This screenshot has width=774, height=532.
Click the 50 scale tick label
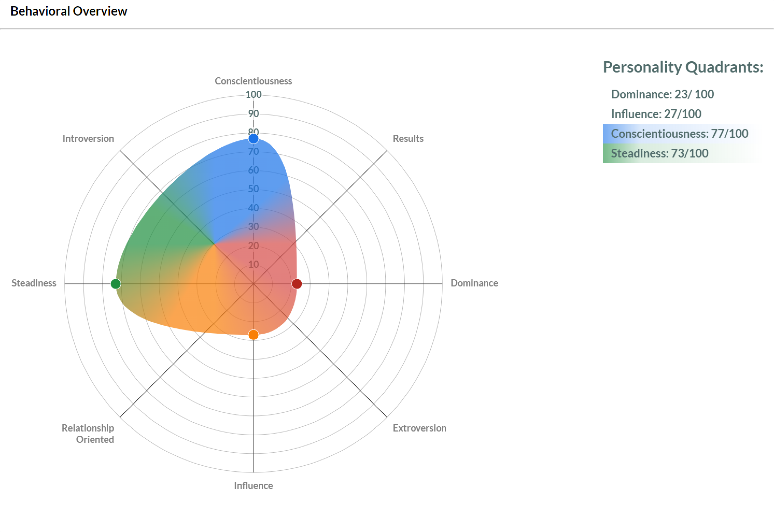[x=254, y=189]
